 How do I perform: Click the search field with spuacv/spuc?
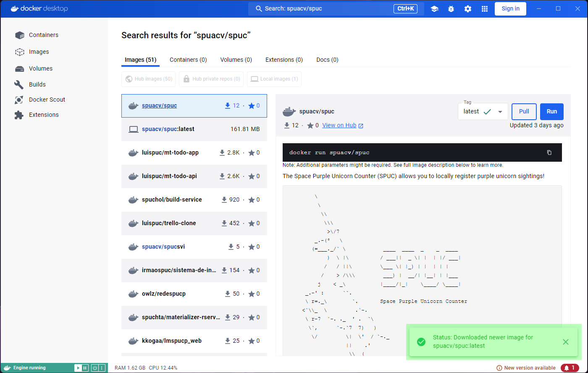(336, 8)
